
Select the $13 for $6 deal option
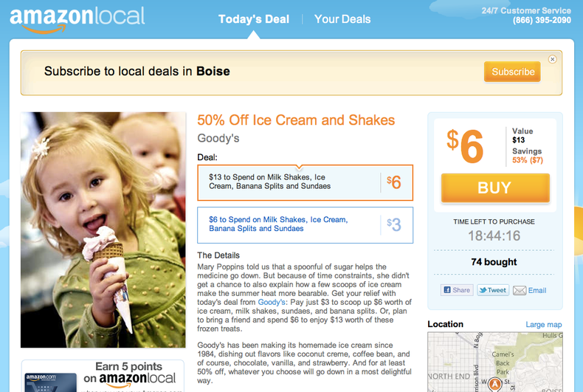(x=305, y=182)
